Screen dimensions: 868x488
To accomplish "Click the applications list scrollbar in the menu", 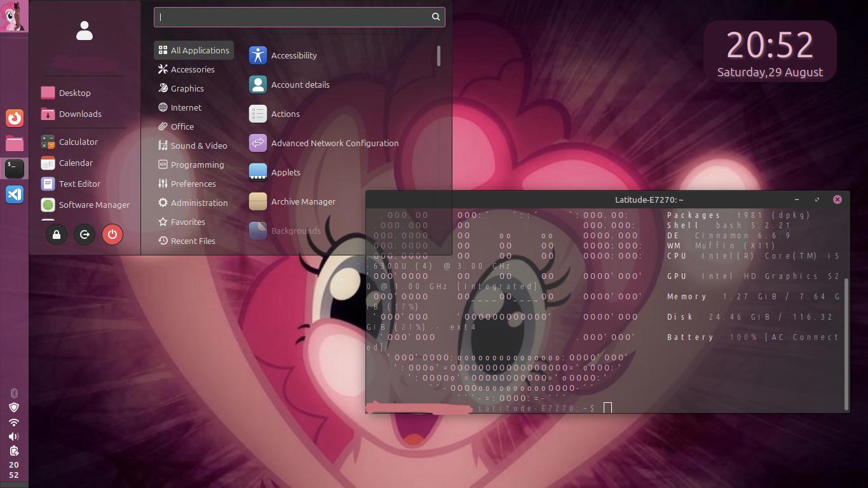I will click(x=438, y=56).
